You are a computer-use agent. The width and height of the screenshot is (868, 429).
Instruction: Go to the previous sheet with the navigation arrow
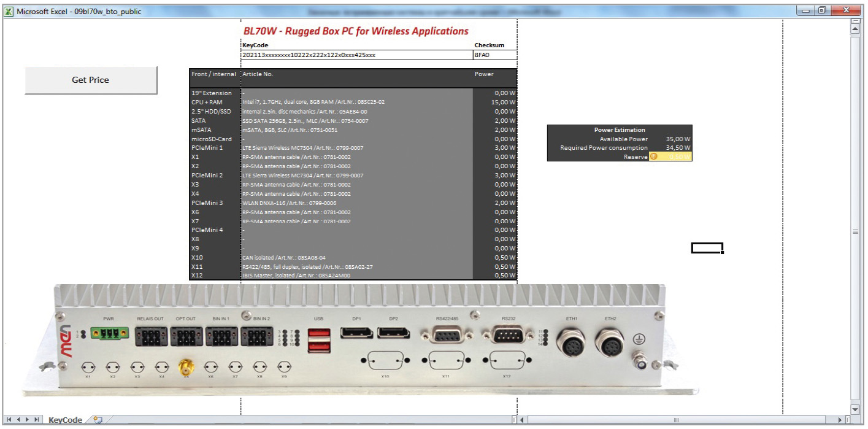pyautogui.click(x=18, y=420)
